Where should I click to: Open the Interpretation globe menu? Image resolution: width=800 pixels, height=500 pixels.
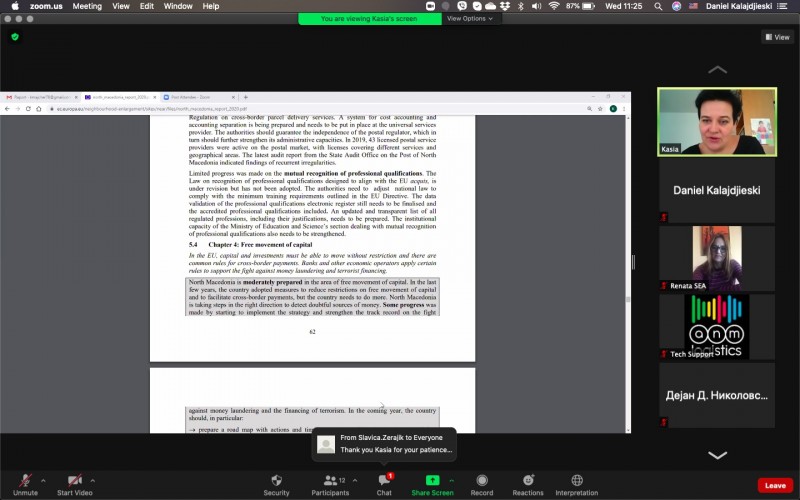click(x=577, y=481)
